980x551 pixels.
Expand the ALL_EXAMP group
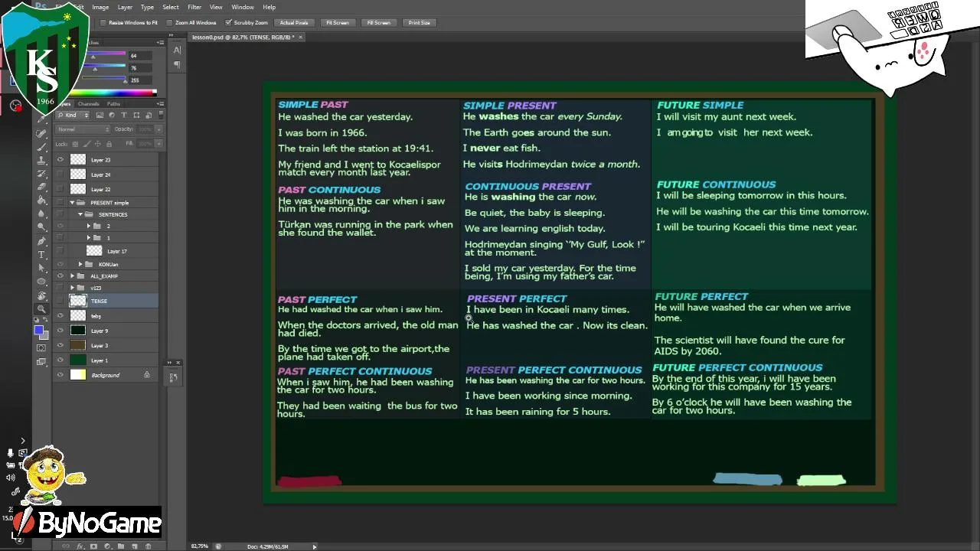(73, 276)
